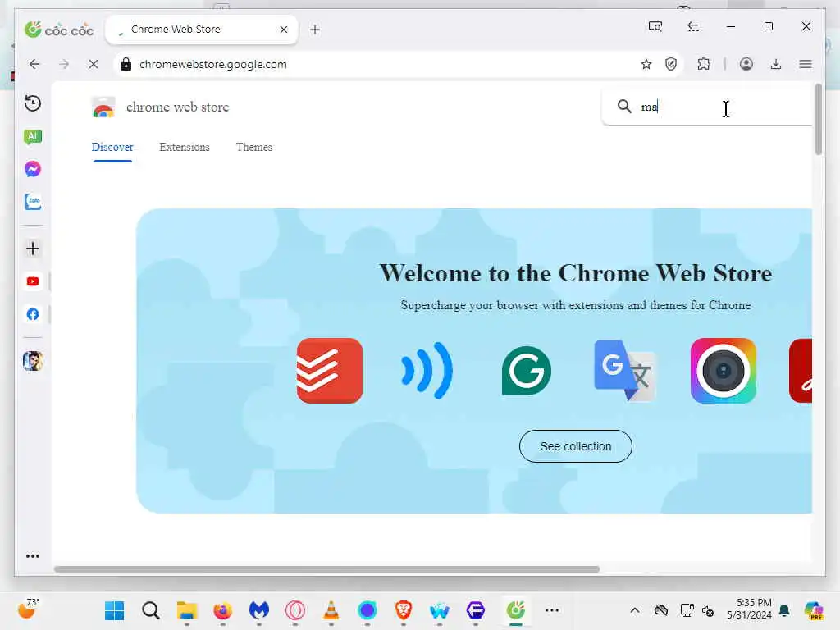840x630 pixels.
Task: Open the notification bell icon
Action: click(784, 610)
